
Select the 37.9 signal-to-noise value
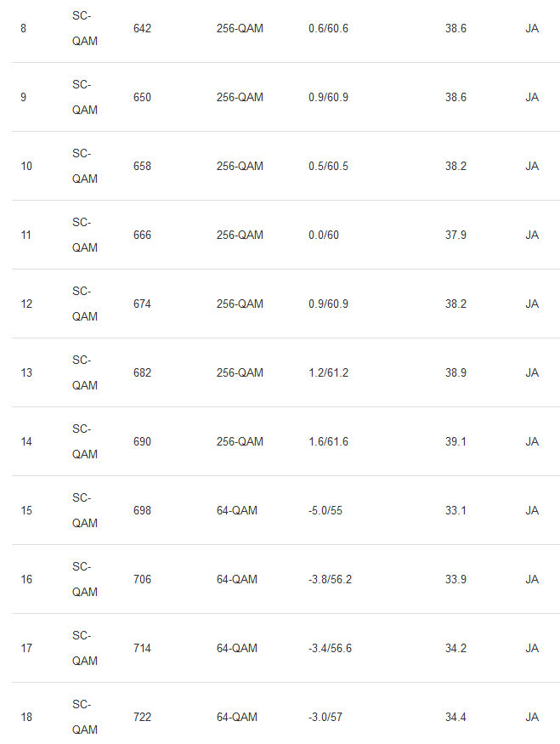click(455, 236)
